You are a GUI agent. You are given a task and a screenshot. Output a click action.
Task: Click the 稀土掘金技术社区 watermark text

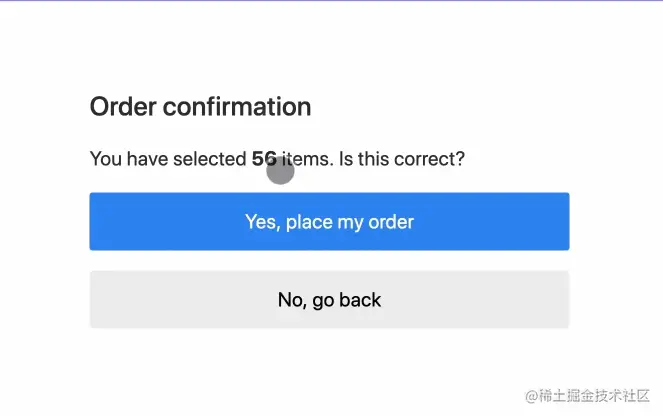pyautogui.click(x=594, y=396)
